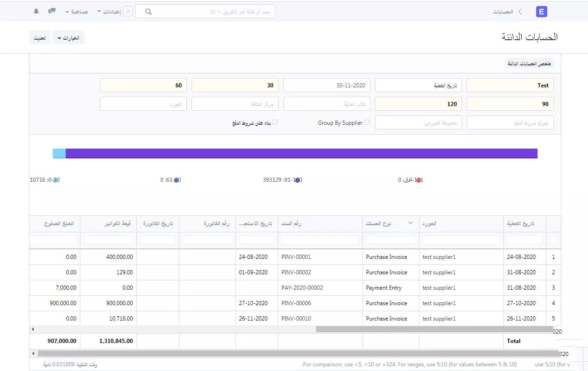Click the top search bar input

click(205, 12)
